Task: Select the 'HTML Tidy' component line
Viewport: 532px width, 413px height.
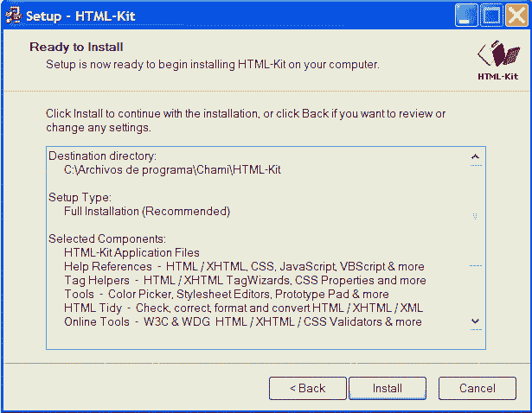Action: (243, 308)
